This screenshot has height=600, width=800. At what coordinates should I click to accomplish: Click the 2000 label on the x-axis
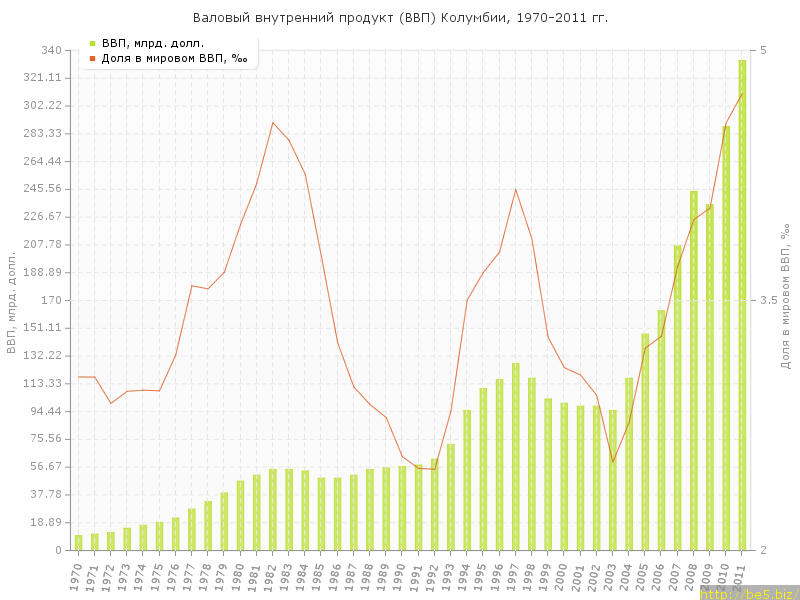tap(563, 576)
